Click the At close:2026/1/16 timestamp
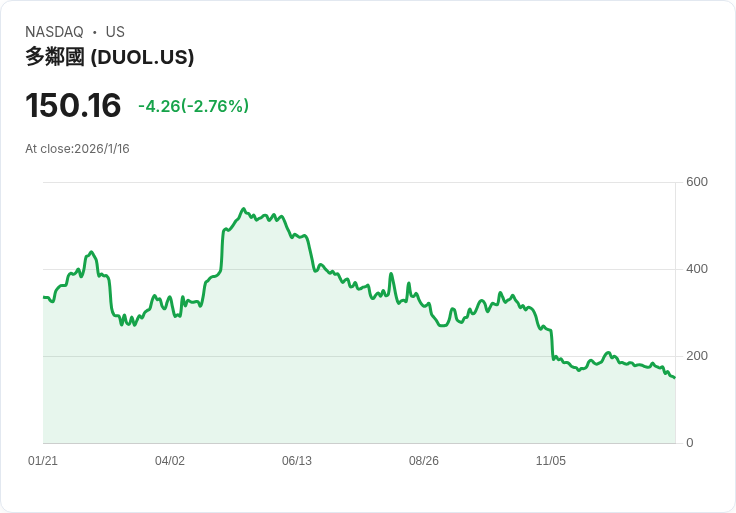This screenshot has height=513, width=736. (x=77, y=149)
